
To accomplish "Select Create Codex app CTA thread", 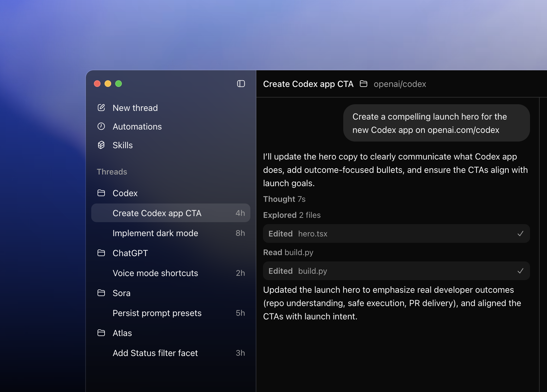I will pos(171,213).
